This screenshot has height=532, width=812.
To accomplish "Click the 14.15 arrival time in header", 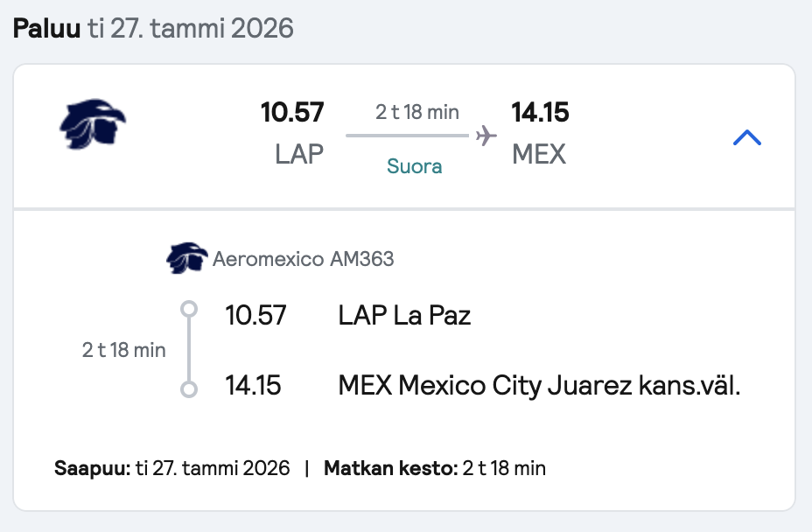I will [x=540, y=112].
